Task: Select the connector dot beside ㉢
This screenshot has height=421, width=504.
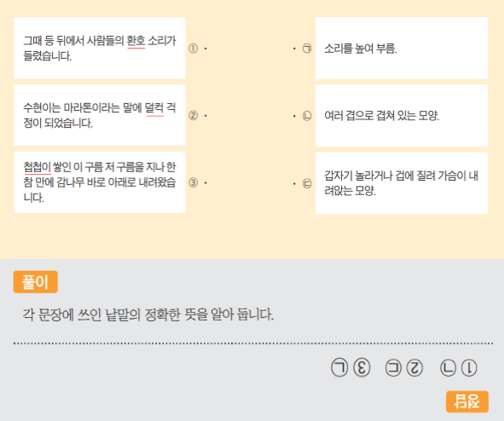Action: 294,184
